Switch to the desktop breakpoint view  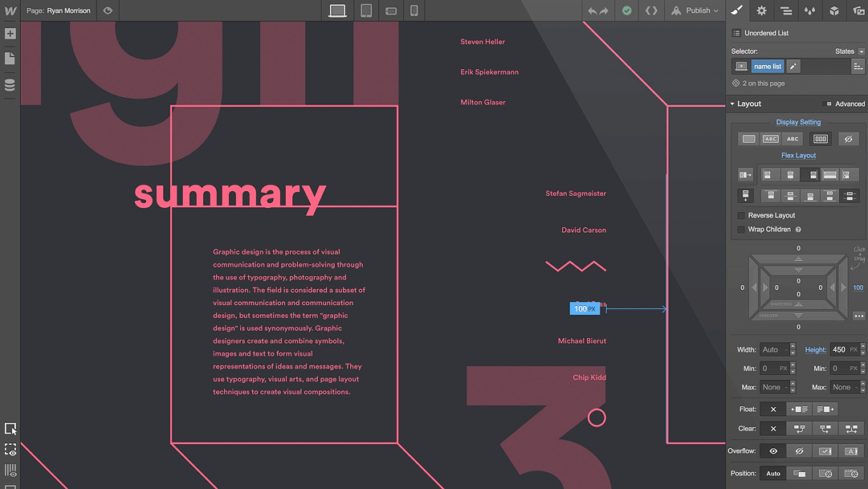pos(337,10)
